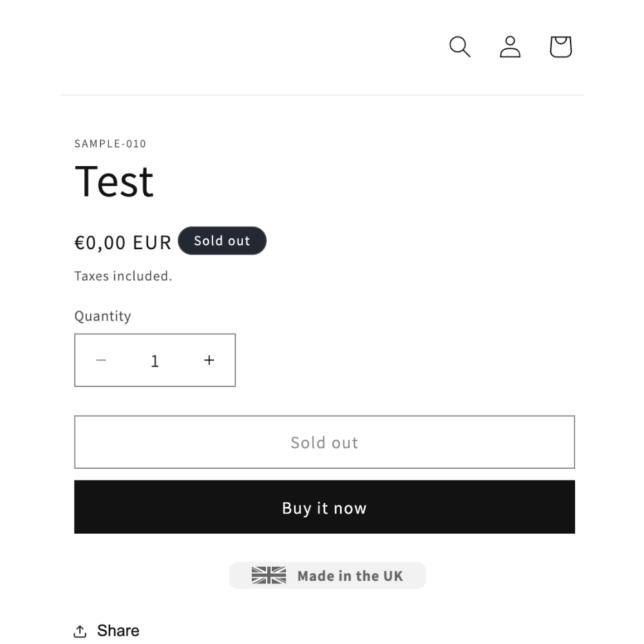Click the Taxes included note

pyautogui.click(x=123, y=276)
